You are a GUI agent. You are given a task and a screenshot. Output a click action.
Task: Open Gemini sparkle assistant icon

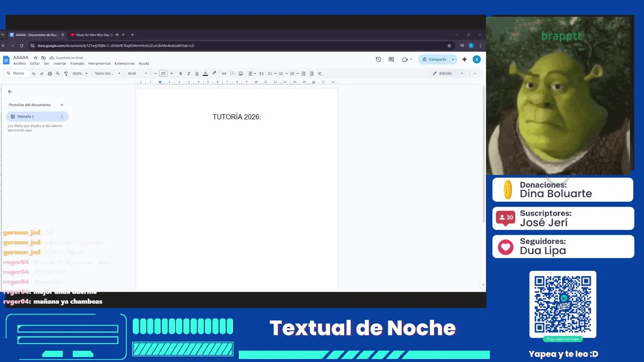pyautogui.click(x=464, y=59)
